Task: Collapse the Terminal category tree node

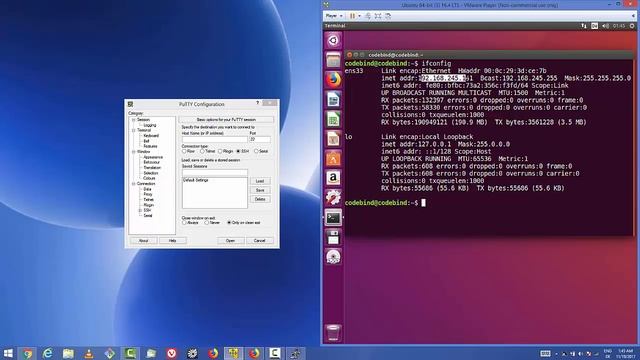Action: click(x=133, y=131)
